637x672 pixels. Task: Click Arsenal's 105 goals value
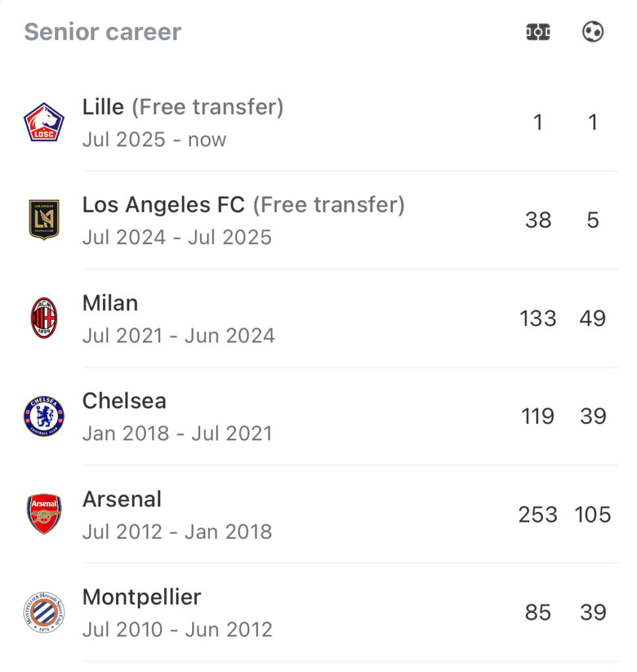click(593, 514)
